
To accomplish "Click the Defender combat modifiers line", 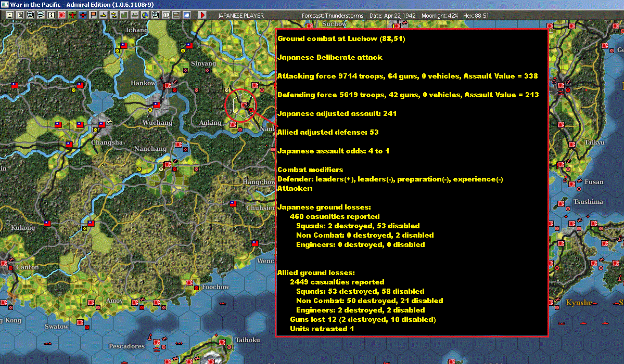I will coord(390,179).
